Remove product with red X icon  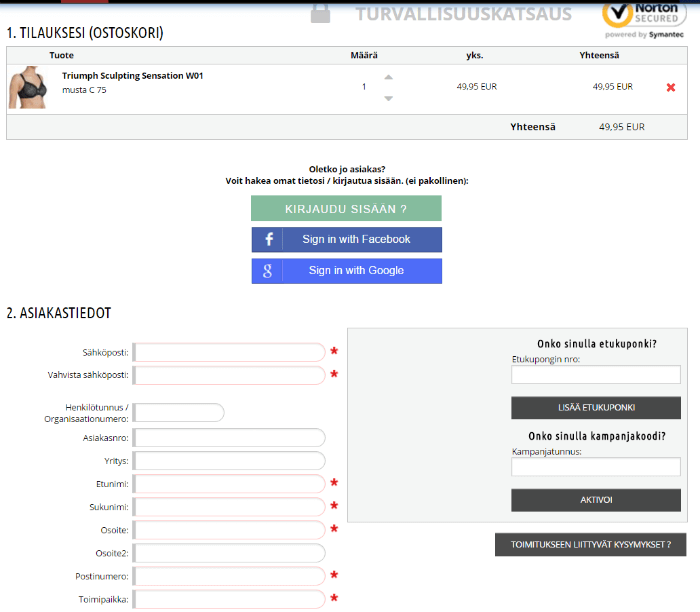(671, 87)
